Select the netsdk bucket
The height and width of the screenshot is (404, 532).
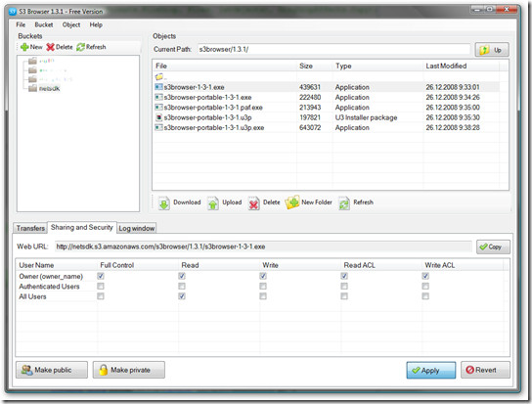(x=49, y=89)
